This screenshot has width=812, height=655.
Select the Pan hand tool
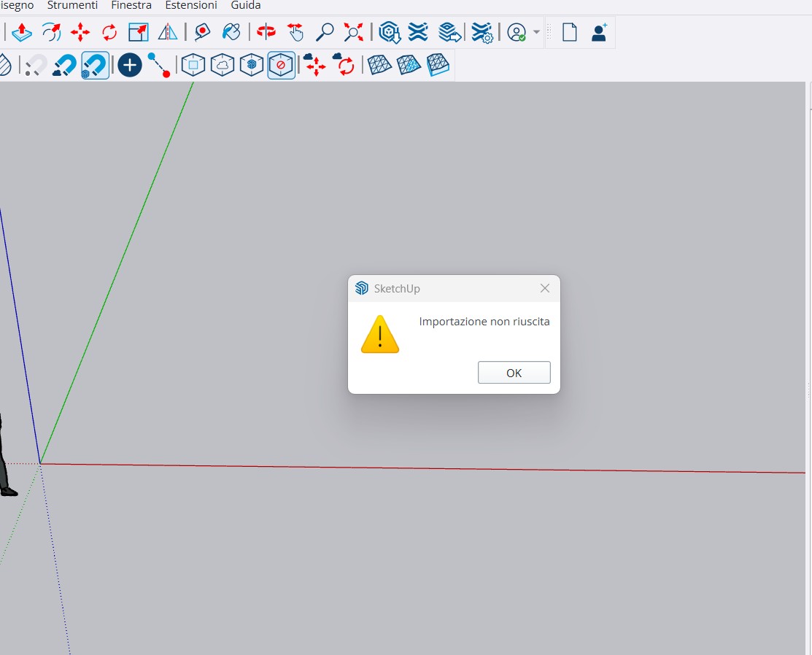[295, 32]
